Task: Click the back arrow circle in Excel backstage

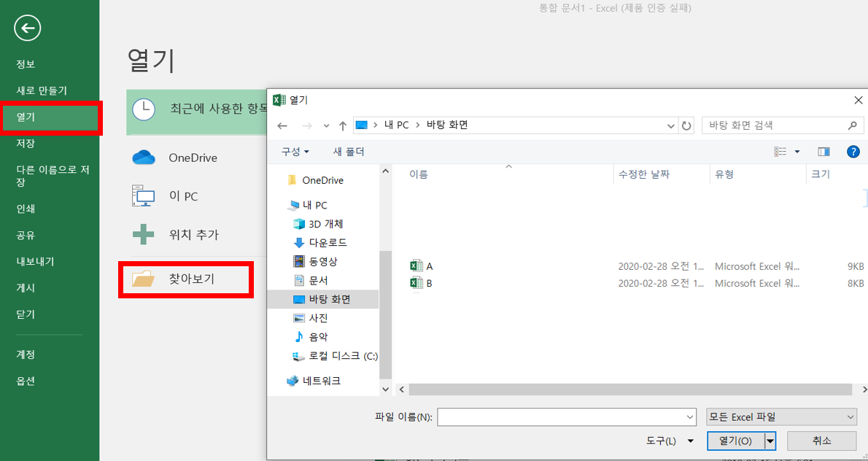Action: coord(28,27)
